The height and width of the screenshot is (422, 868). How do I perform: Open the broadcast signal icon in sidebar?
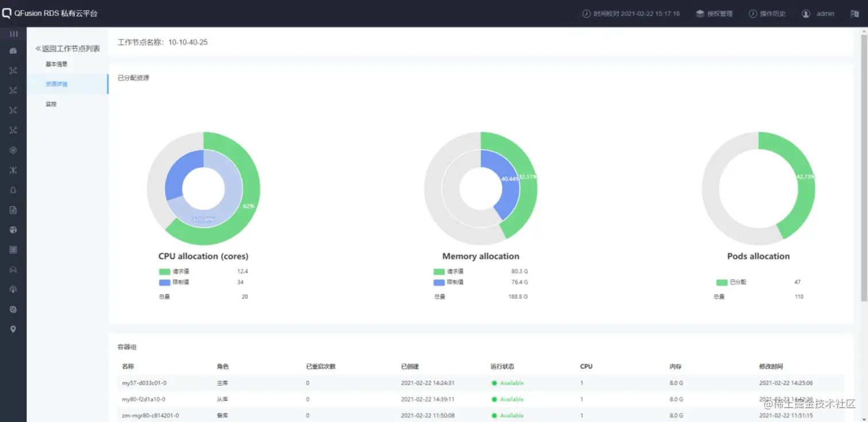(x=13, y=289)
